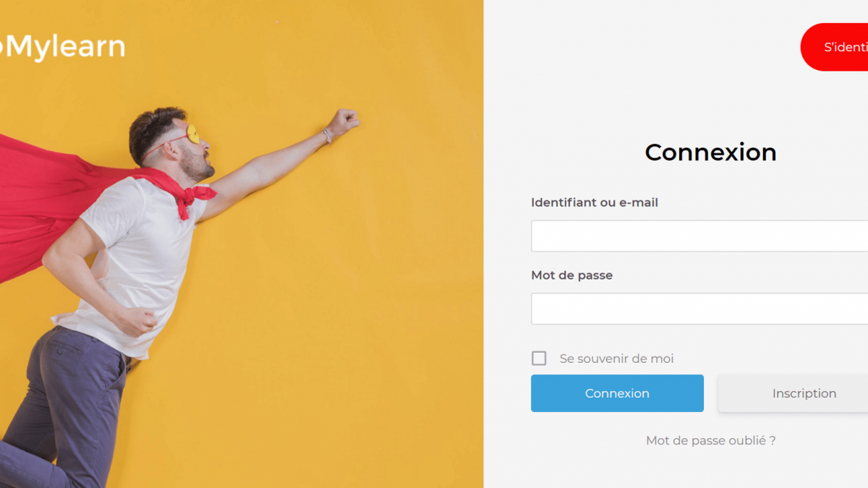Focus the Identifiant ou e-mail field
The height and width of the screenshot is (488, 868).
tap(699, 236)
